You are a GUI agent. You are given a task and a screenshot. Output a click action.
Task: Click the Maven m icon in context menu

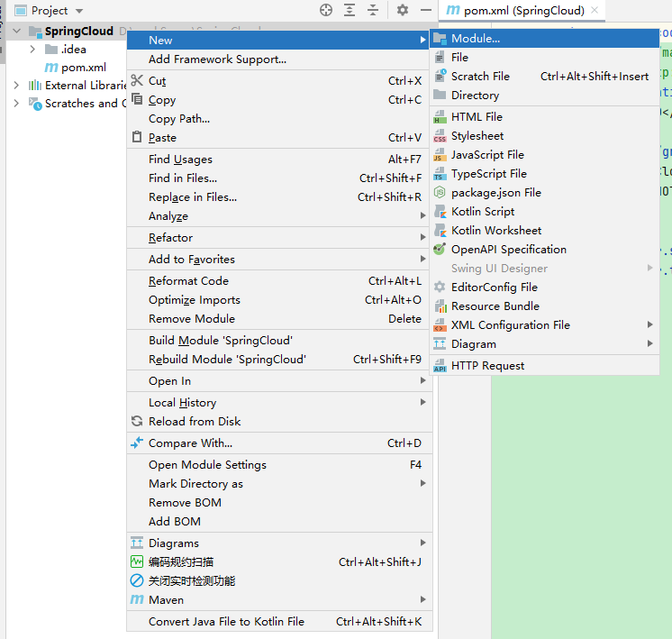tap(137, 599)
